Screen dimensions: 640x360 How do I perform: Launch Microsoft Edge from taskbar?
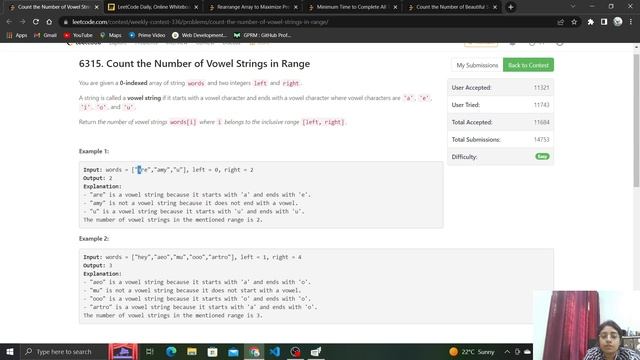[171, 351]
